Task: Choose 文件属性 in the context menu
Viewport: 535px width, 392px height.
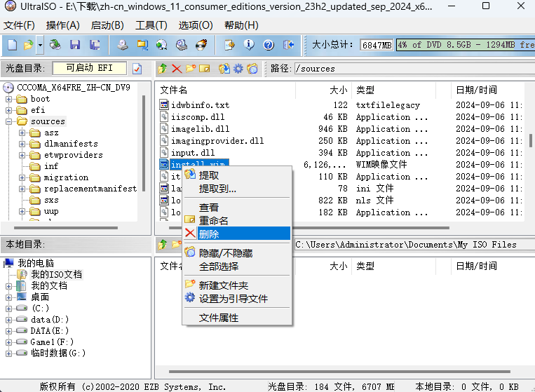Action: (237, 318)
